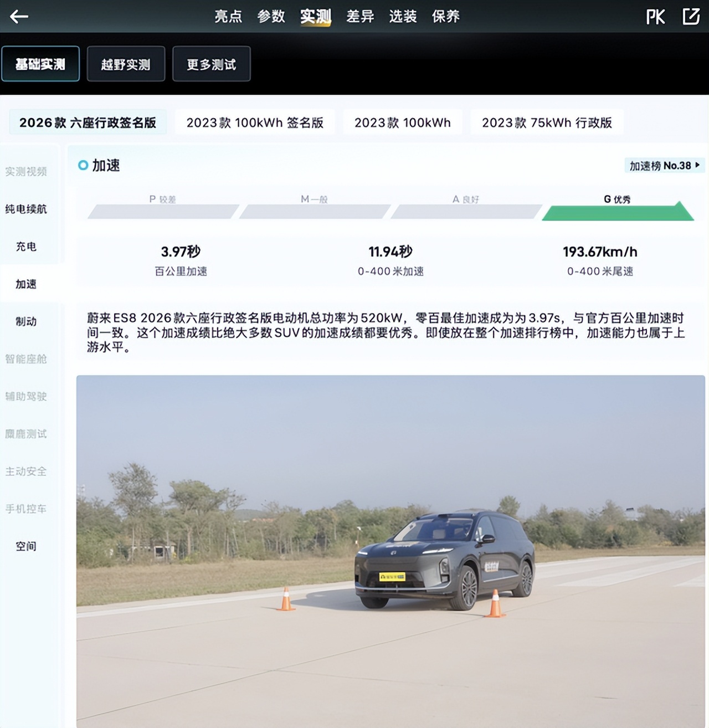Go back using the arrow icon
The height and width of the screenshot is (728, 709).
19,17
